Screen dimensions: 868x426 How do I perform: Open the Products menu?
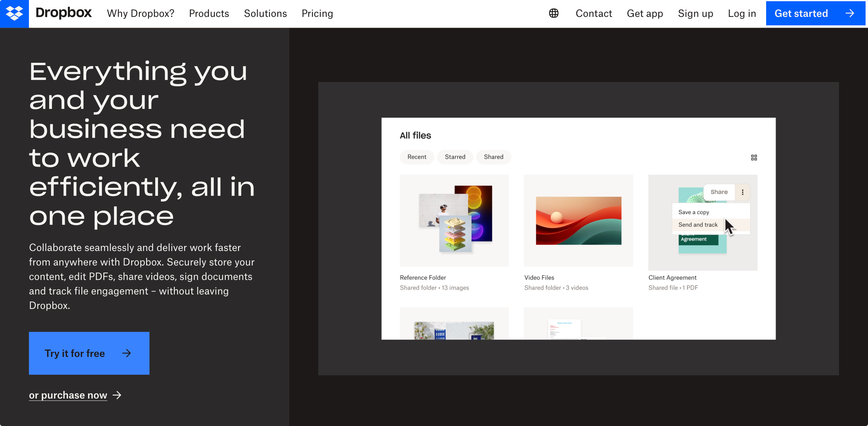point(209,14)
